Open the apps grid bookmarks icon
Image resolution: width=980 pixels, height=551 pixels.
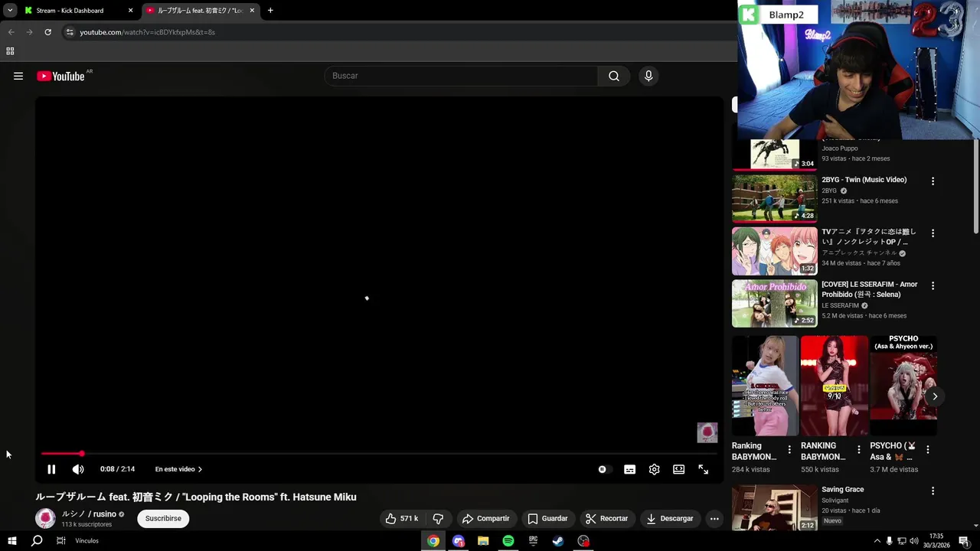pos(10,51)
